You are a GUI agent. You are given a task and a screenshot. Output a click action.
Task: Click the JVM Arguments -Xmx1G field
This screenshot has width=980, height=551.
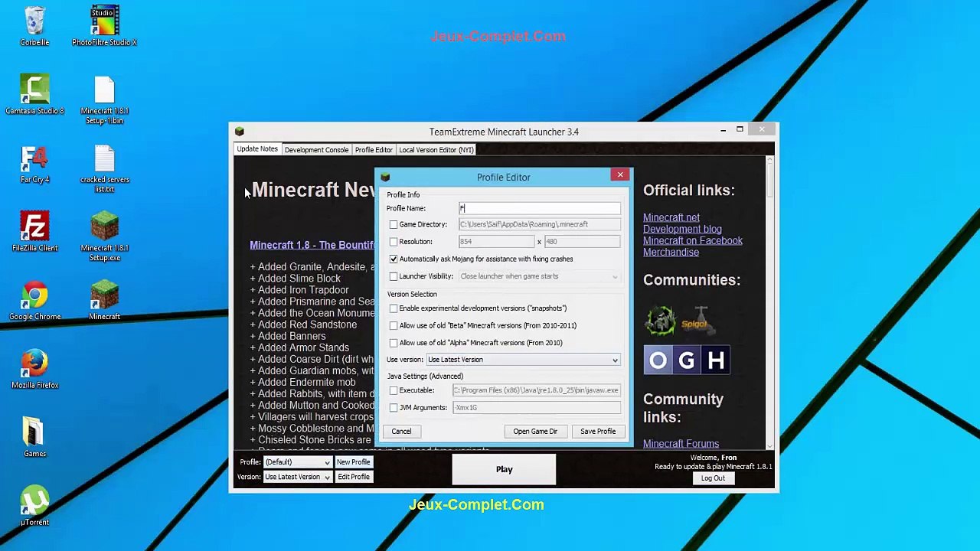click(x=536, y=408)
